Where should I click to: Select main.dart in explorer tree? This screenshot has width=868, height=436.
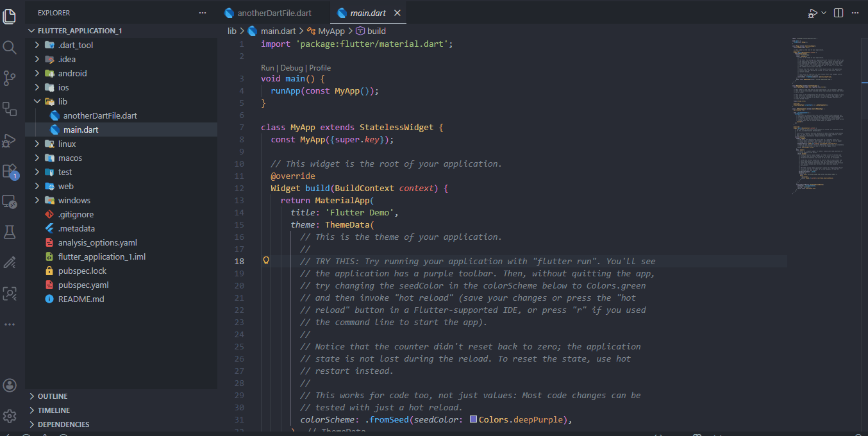click(121, 130)
